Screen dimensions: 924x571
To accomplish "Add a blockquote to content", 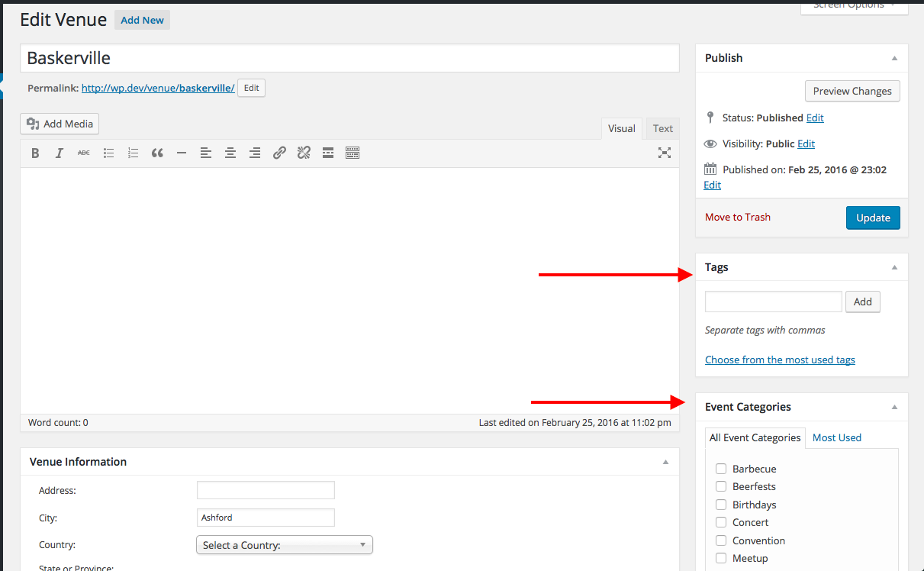I will tap(157, 153).
